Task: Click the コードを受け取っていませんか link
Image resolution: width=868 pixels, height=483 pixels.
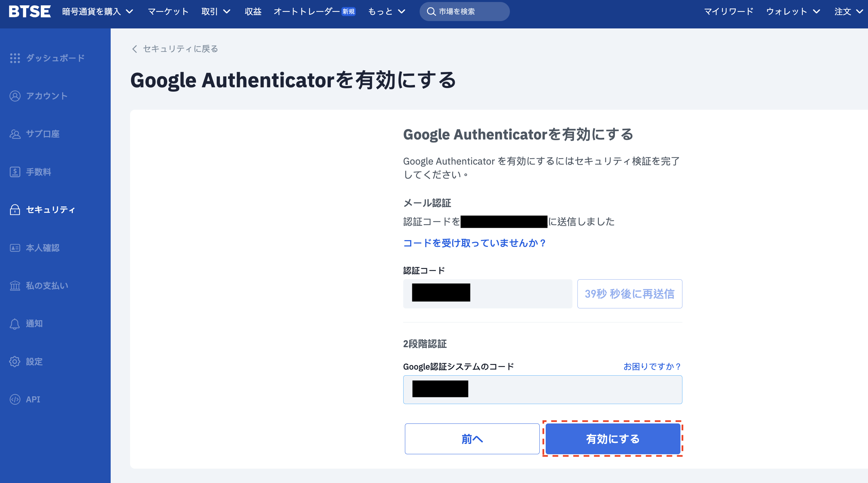Action: [x=474, y=243]
